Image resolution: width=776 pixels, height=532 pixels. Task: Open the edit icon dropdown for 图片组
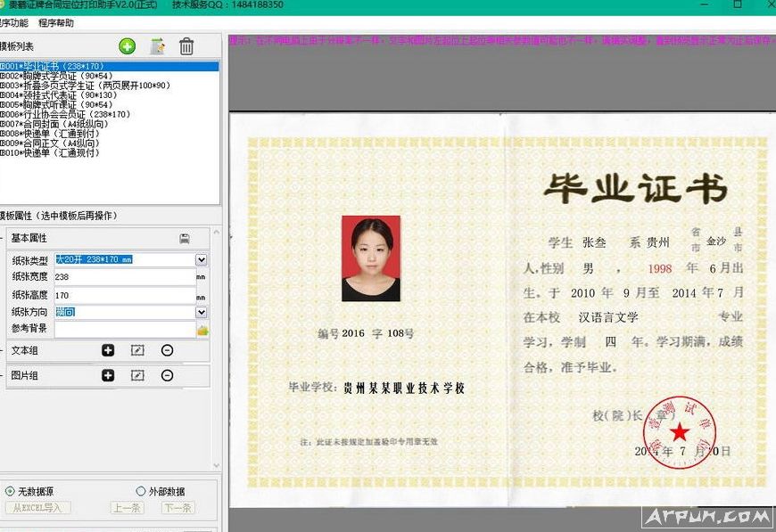pyautogui.click(x=136, y=375)
